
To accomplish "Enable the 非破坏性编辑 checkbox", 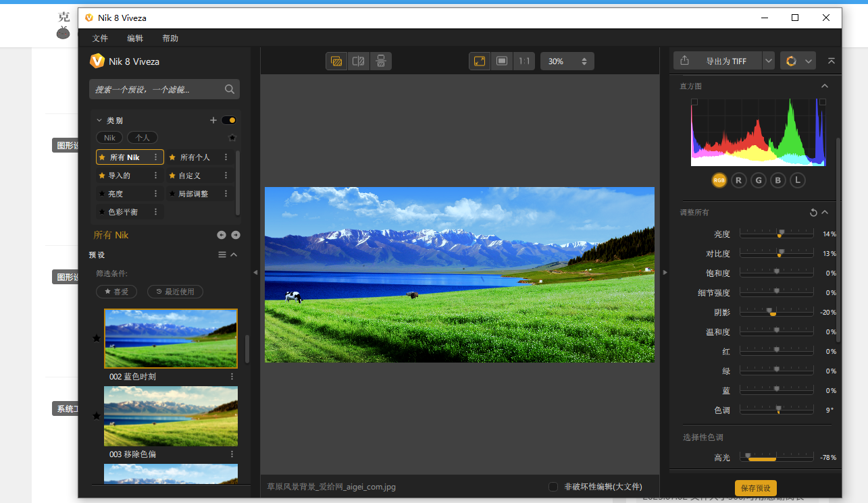I will click(553, 487).
